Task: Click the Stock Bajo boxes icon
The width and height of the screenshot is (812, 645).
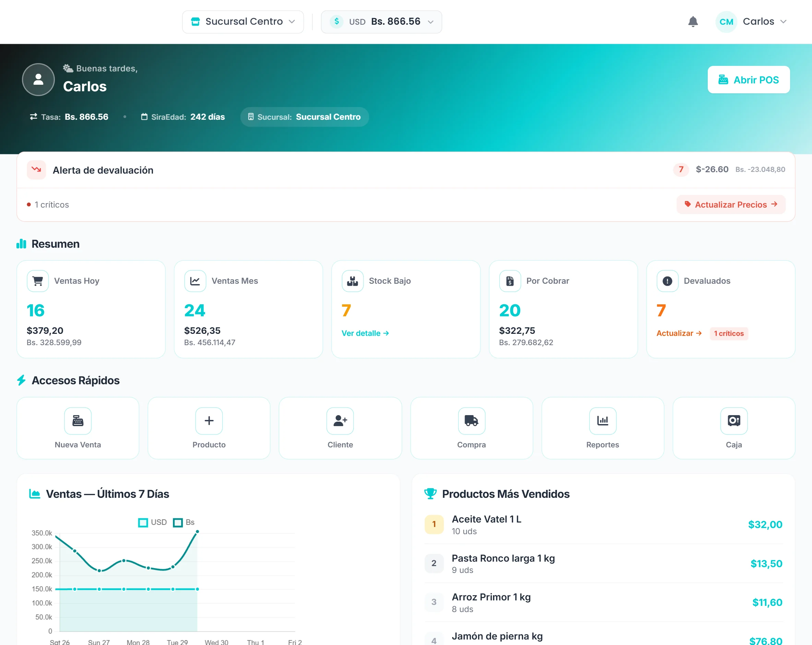Action: pyautogui.click(x=353, y=281)
